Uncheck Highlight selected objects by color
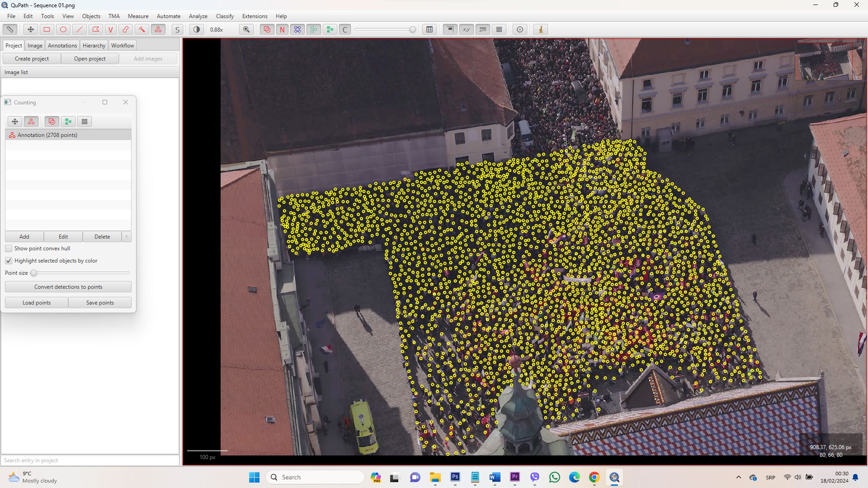This screenshot has width=868, height=488. click(x=9, y=261)
